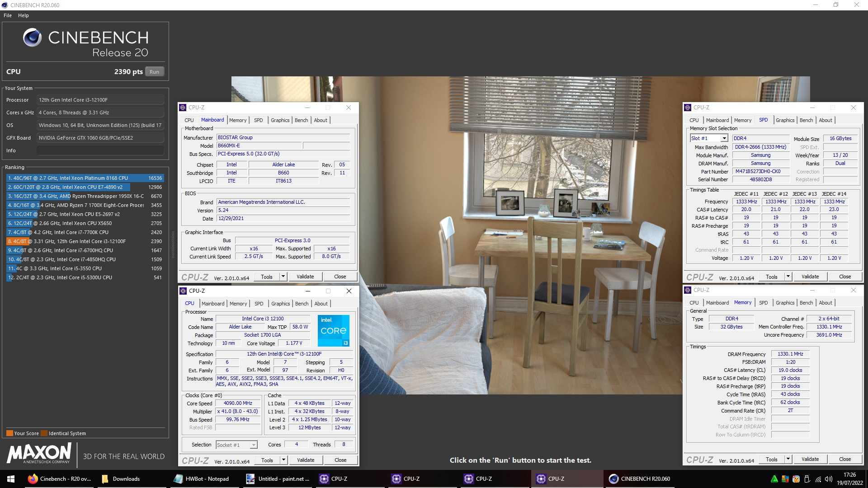Switch to About tab in Memory window
The height and width of the screenshot is (488, 868).
[x=826, y=303]
